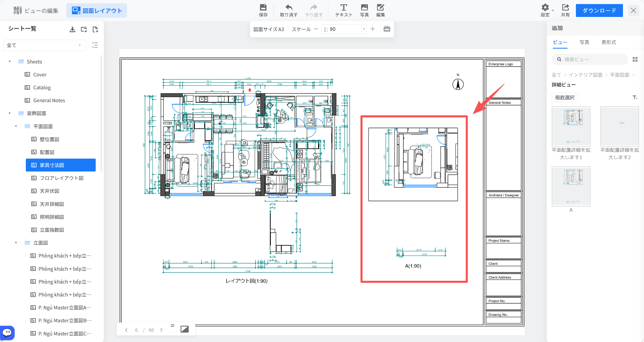
Task: Click the north compass symbol
Action: 458,84
